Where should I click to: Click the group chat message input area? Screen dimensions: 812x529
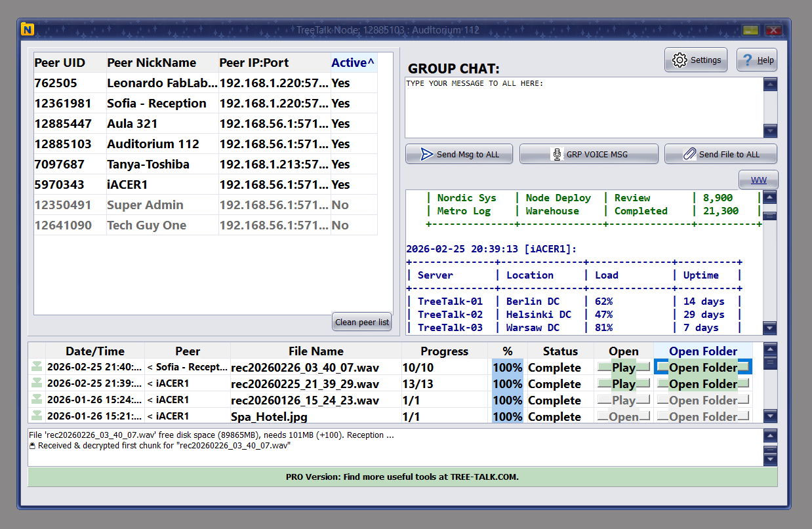584,108
